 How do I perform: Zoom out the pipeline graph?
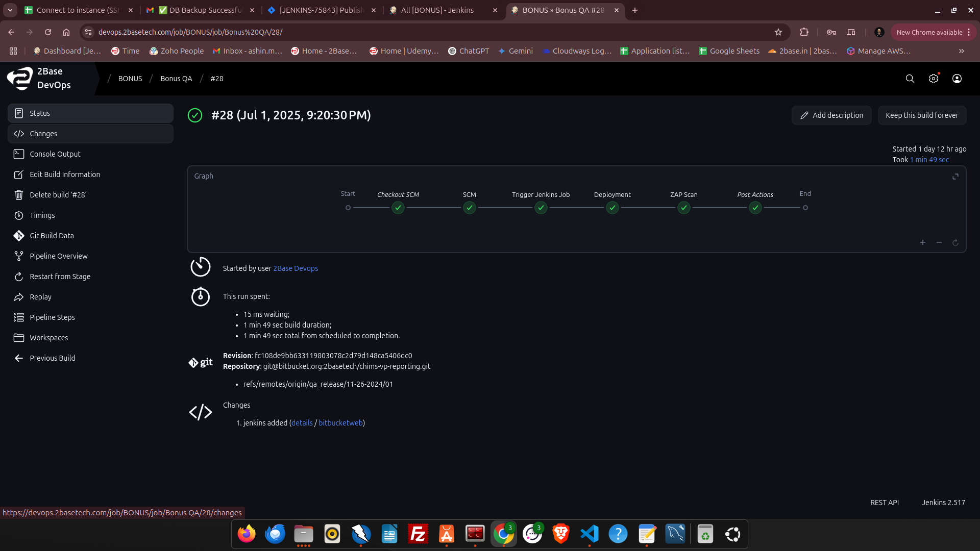(939, 242)
